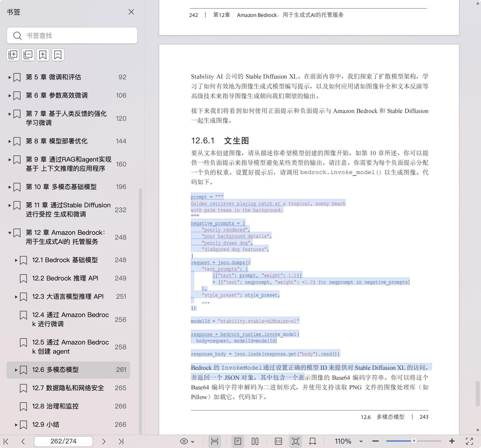Image resolution: width=481 pixels, height=448 pixels.
Task: Click the modelId code line
Action: tap(245, 321)
